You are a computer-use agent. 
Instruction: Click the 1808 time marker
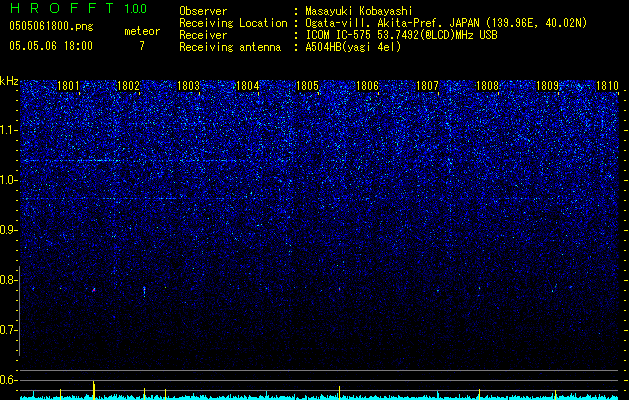point(487,86)
